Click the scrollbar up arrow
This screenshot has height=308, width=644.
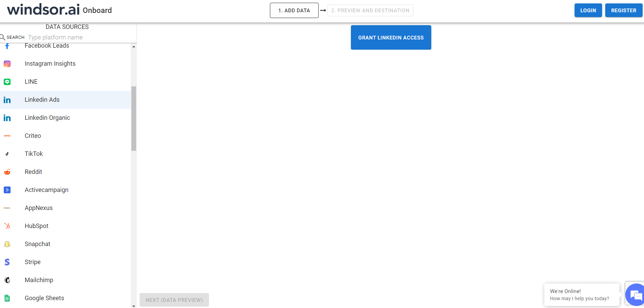134,46
